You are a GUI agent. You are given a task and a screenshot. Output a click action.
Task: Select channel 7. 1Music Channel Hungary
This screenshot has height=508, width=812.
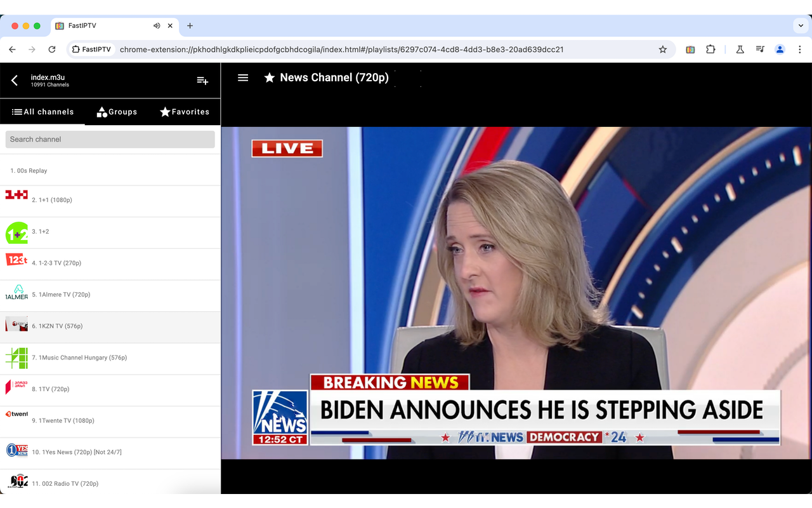110,358
